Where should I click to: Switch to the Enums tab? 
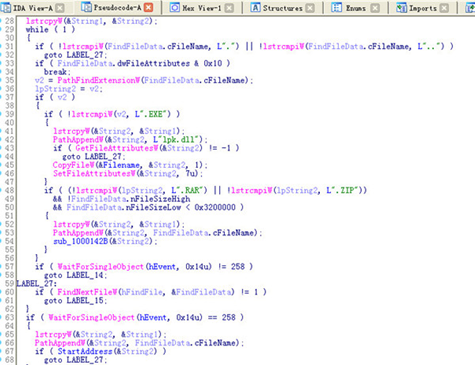coord(356,8)
